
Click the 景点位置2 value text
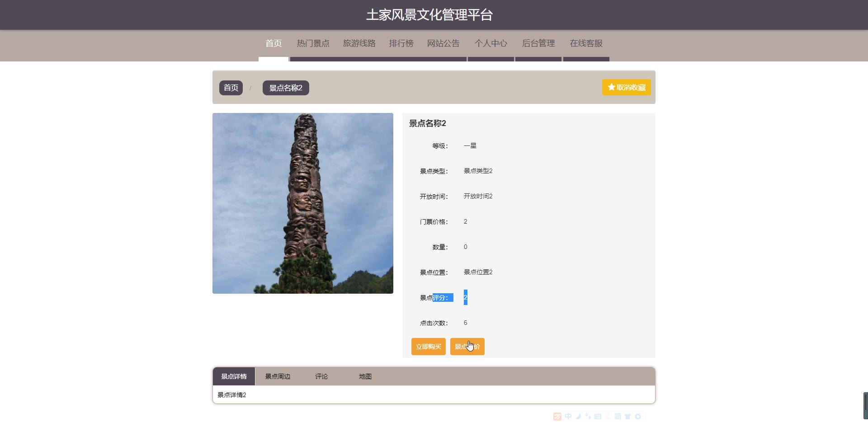point(478,272)
